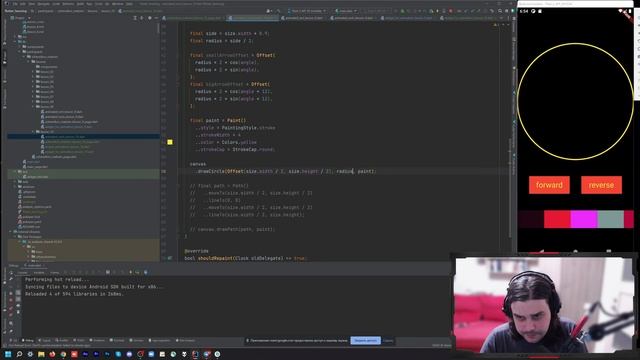Click the Search Everywhere magnifier icon
The width and height of the screenshot is (640, 360).
tap(500, 11)
